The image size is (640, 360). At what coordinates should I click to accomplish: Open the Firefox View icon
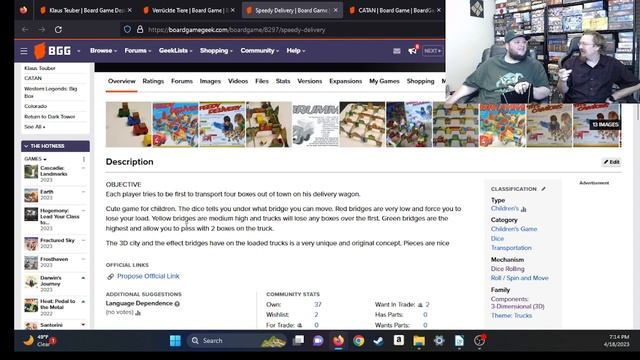point(23,10)
